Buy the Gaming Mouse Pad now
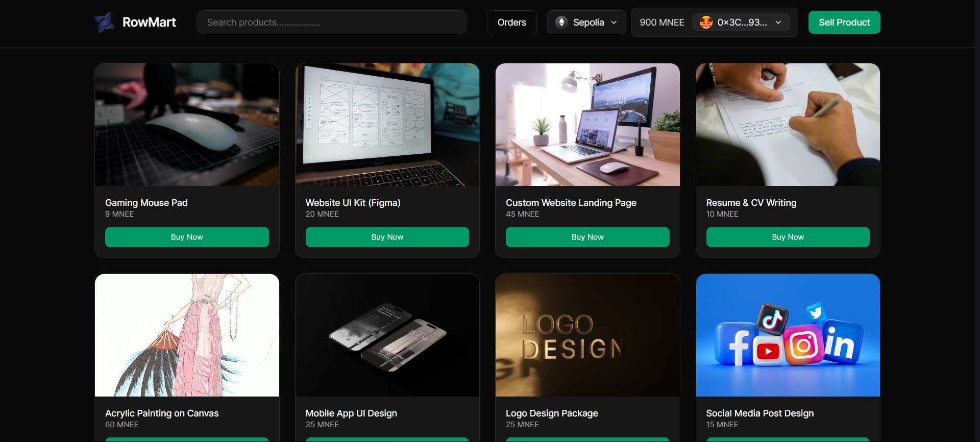Screen dimensions: 980x442 point(187,237)
